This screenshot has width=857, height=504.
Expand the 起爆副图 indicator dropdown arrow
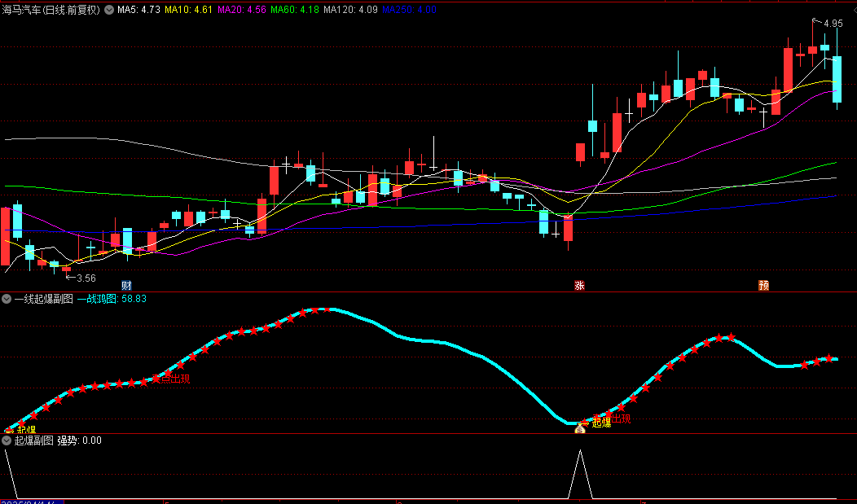click(x=7, y=440)
